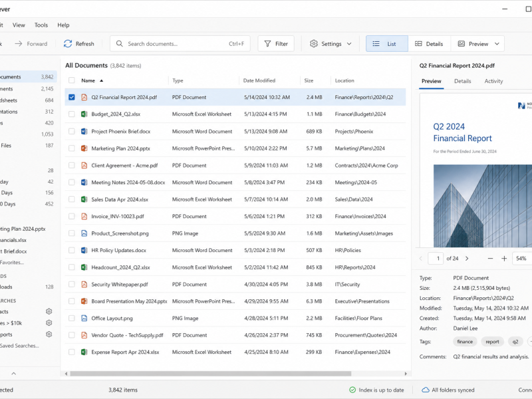Open the View menu
The image size is (532, 399).
[19, 25]
